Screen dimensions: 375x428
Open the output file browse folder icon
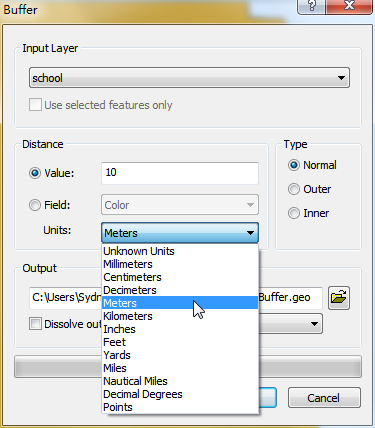(x=339, y=298)
